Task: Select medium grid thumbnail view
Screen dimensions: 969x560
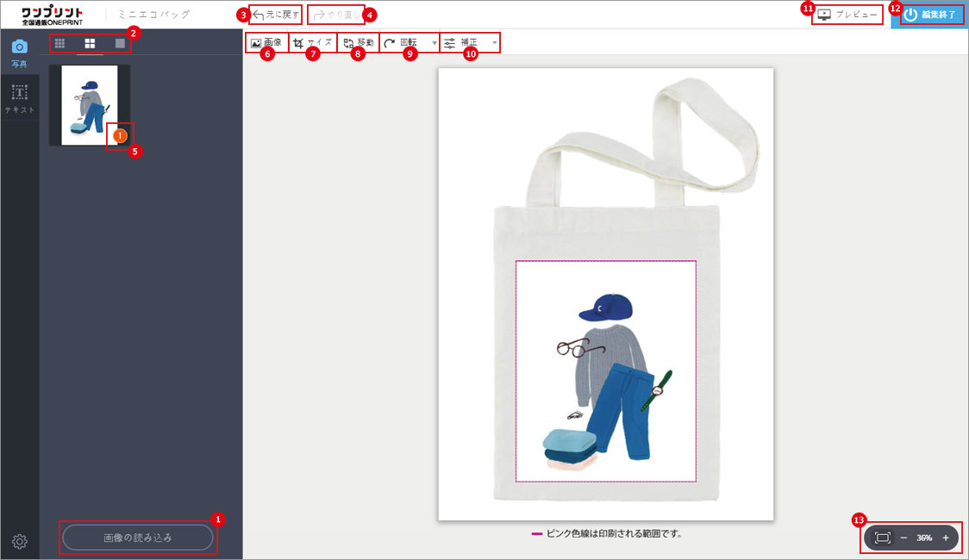Action: tap(90, 43)
